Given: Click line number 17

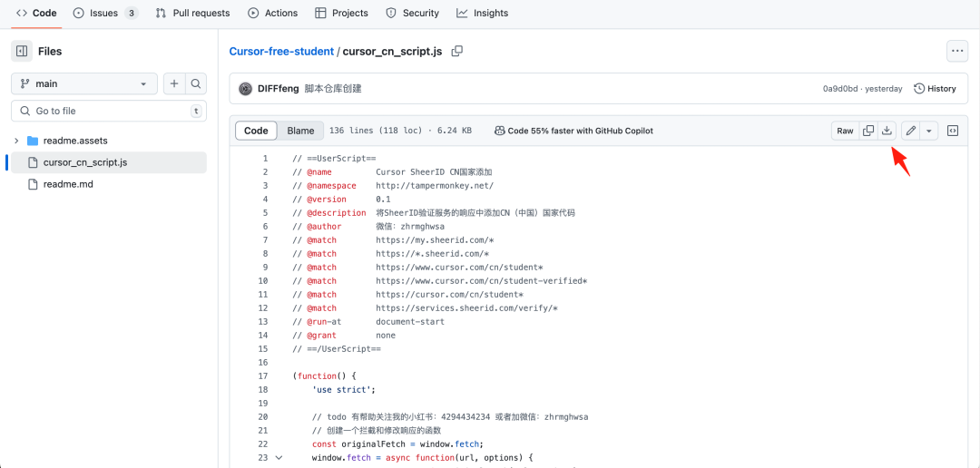Looking at the screenshot, I should click(x=262, y=376).
